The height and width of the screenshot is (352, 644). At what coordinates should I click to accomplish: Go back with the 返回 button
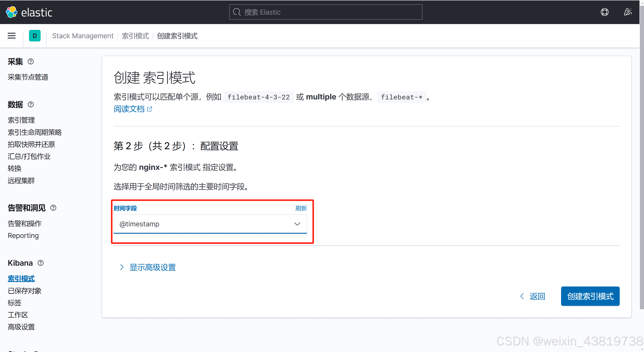[x=533, y=296]
